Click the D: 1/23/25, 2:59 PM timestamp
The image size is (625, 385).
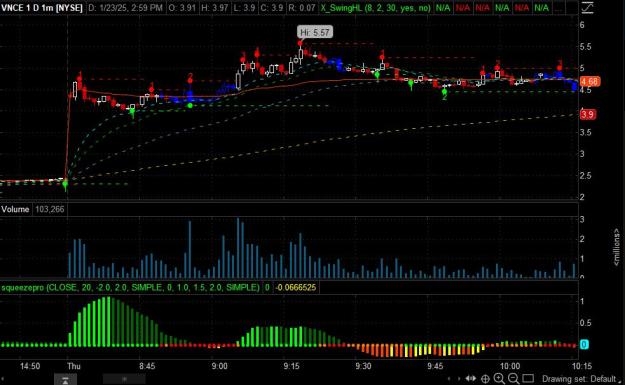click(125, 8)
